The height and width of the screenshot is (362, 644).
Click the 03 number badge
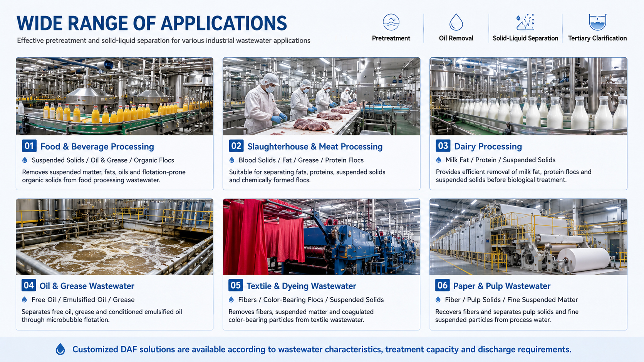click(x=443, y=146)
